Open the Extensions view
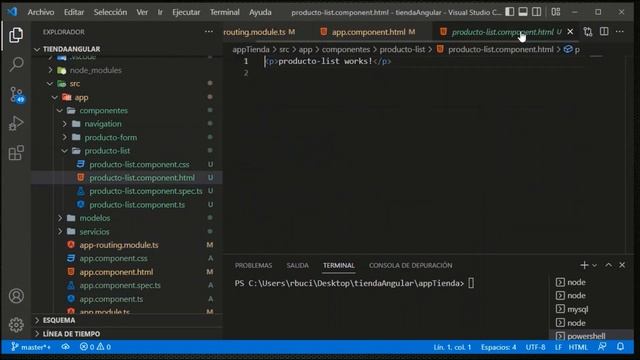 [16, 153]
